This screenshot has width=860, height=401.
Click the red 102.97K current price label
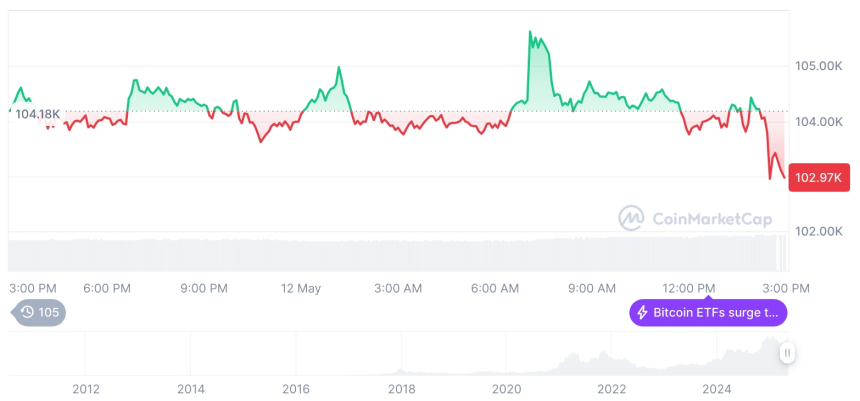[x=818, y=178]
